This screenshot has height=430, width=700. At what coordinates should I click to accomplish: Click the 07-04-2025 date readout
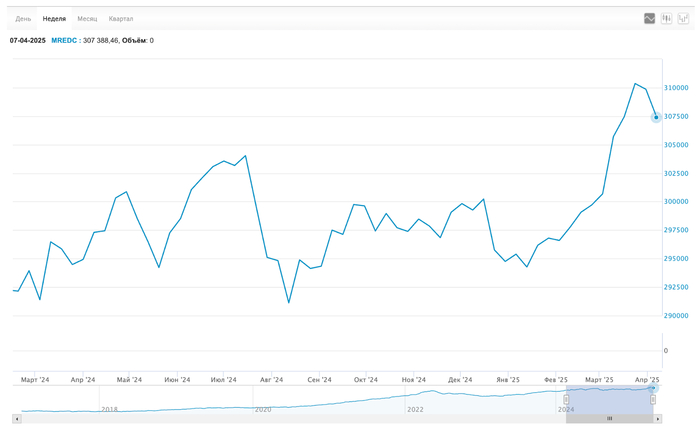click(28, 41)
